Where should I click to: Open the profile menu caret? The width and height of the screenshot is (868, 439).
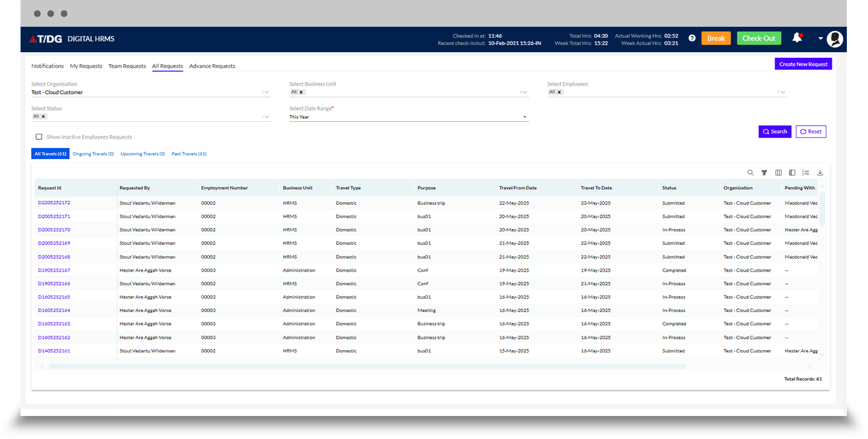coord(821,39)
